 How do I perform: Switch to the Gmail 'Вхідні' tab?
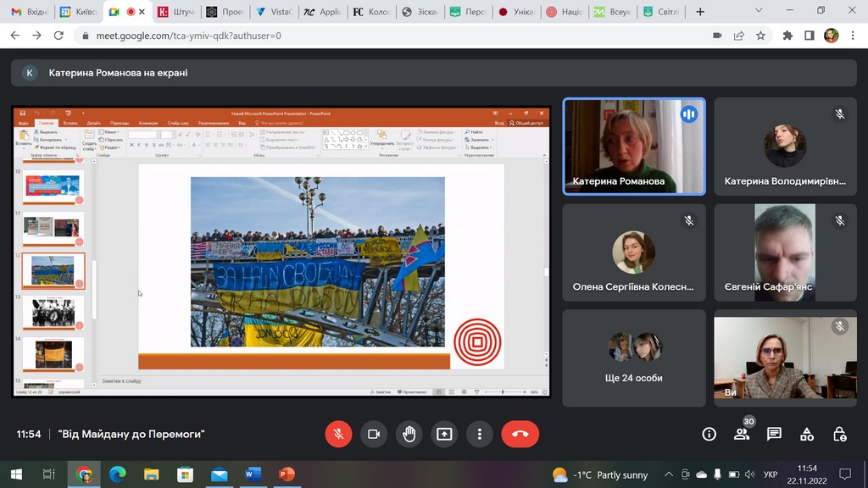pyautogui.click(x=30, y=12)
